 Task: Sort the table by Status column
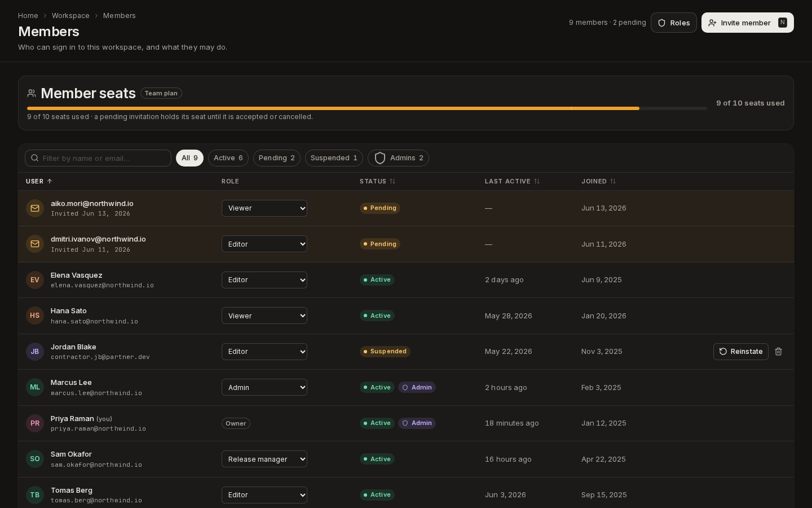(x=377, y=181)
